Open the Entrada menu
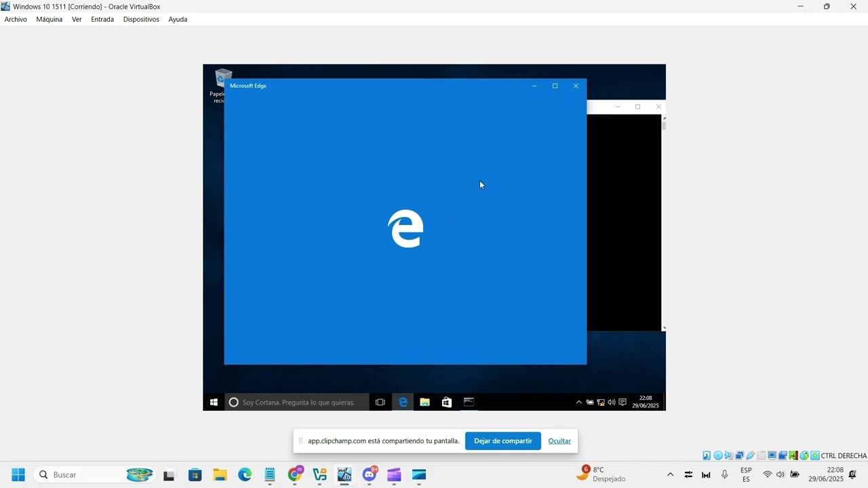This screenshot has width=868, height=488. point(102,19)
